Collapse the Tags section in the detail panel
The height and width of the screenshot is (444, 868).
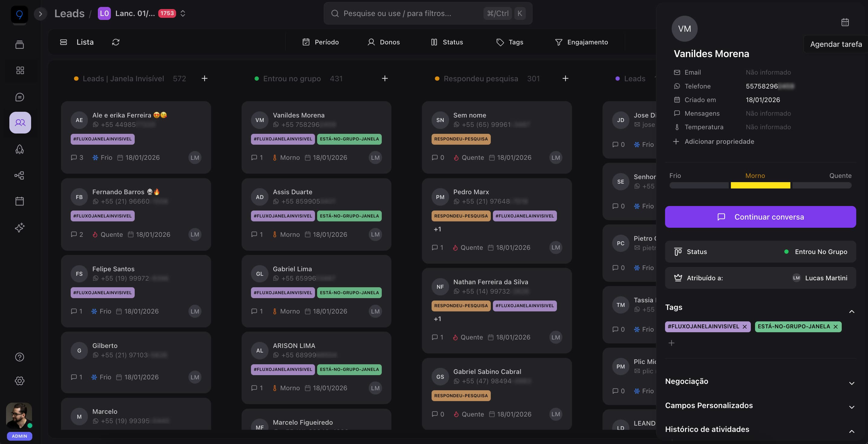click(851, 312)
